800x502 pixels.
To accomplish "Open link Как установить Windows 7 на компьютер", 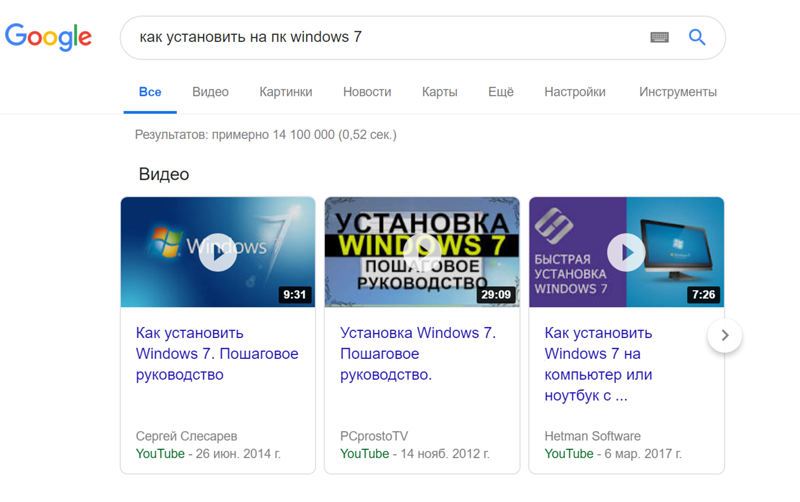I will (x=598, y=364).
